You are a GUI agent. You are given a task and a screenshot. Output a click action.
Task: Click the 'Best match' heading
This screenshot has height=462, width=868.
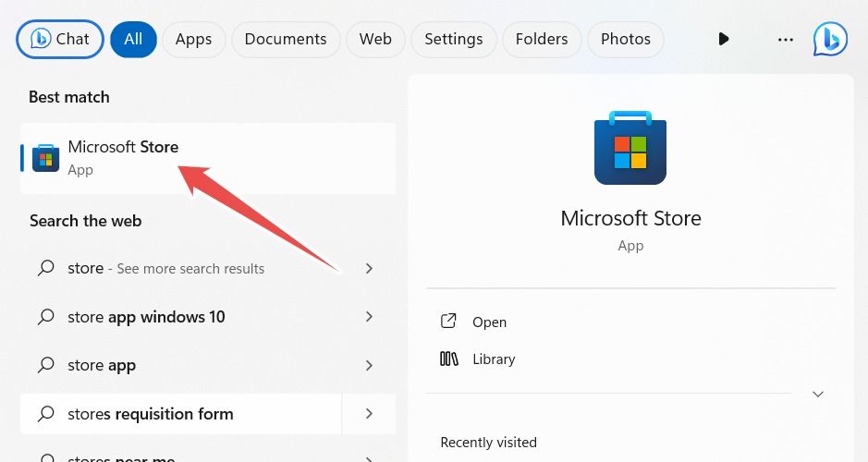pyautogui.click(x=69, y=97)
